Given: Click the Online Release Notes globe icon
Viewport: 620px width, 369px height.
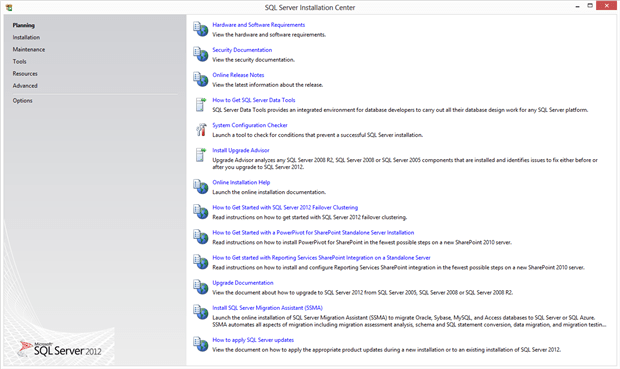Looking at the screenshot, I should click(x=200, y=79).
